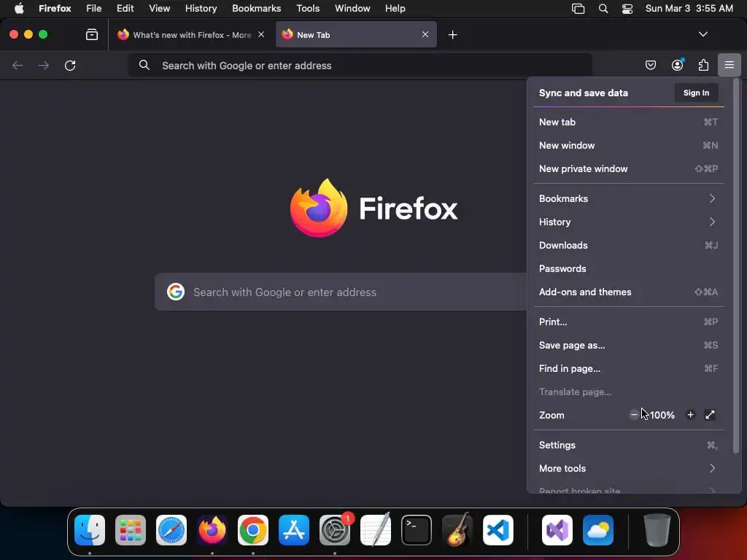Open Trash from the Dock
The width and height of the screenshot is (747, 560).
(657, 530)
